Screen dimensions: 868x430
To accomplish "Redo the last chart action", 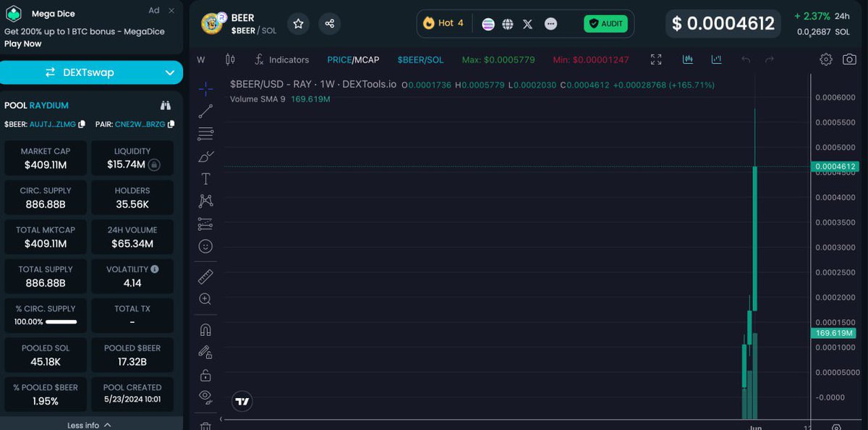I will pos(770,59).
